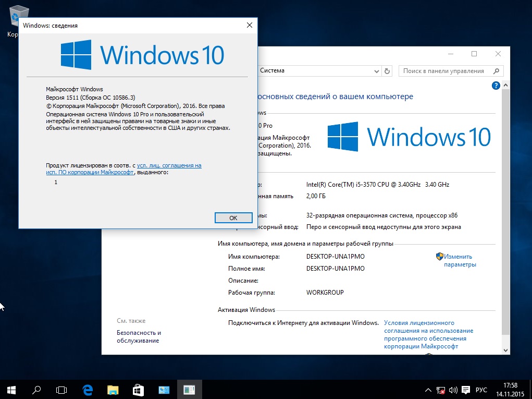This screenshot has height=399, width=532.
Task: Open Безопасность и обслуживание link
Action: [x=139, y=336]
